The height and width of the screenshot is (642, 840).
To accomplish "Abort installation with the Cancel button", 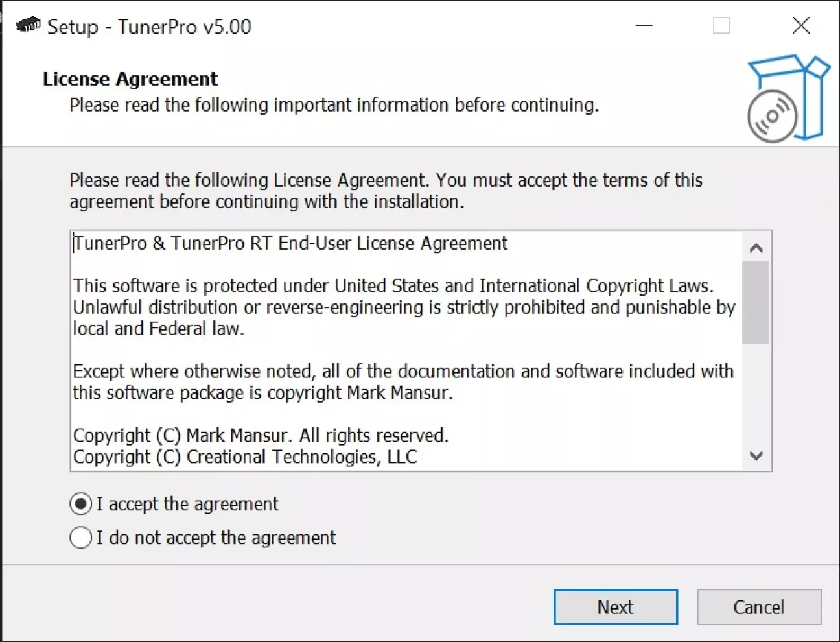I will pyautogui.click(x=759, y=607).
